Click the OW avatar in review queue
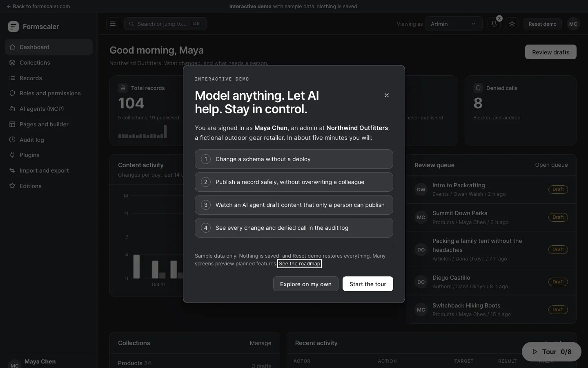 421,189
